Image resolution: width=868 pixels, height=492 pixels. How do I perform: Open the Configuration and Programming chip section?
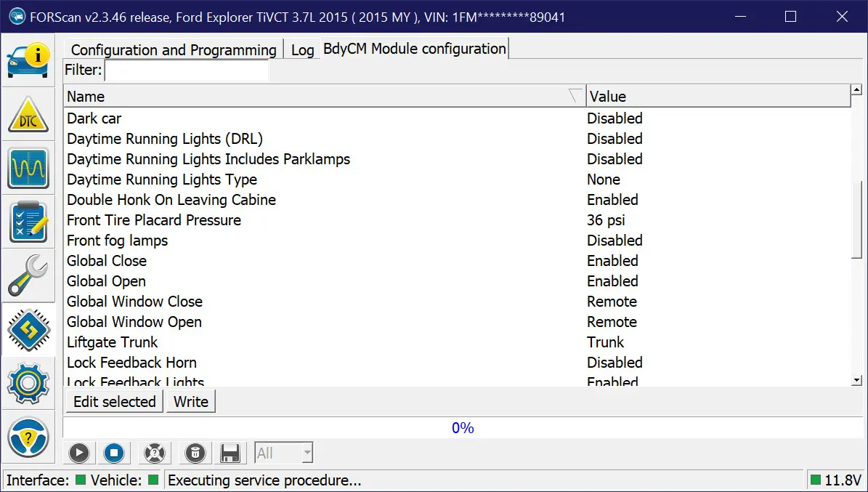[28, 330]
